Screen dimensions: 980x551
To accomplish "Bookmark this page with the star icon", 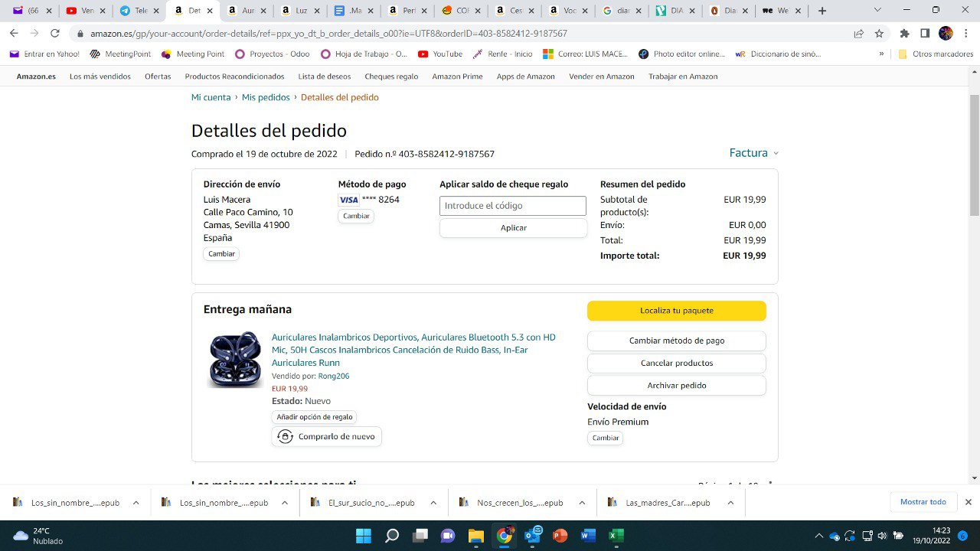I will (x=880, y=34).
